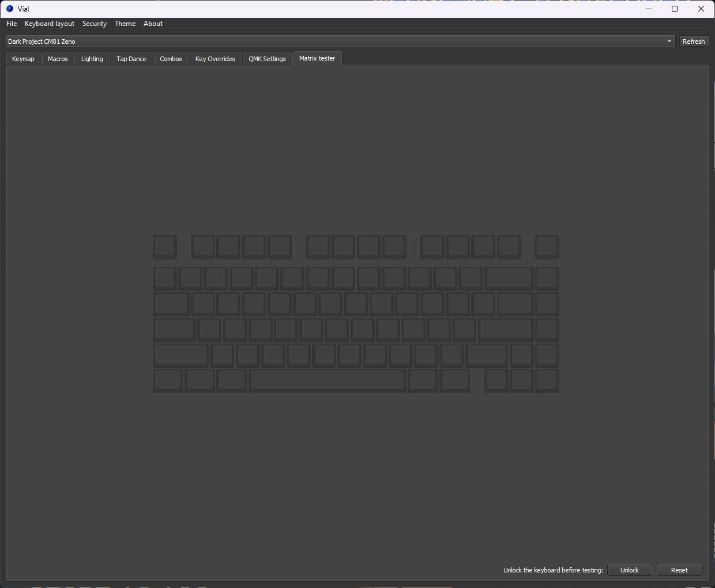This screenshot has width=715, height=588.
Task: Click the Vial app icon in title bar
Action: [10, 9]
